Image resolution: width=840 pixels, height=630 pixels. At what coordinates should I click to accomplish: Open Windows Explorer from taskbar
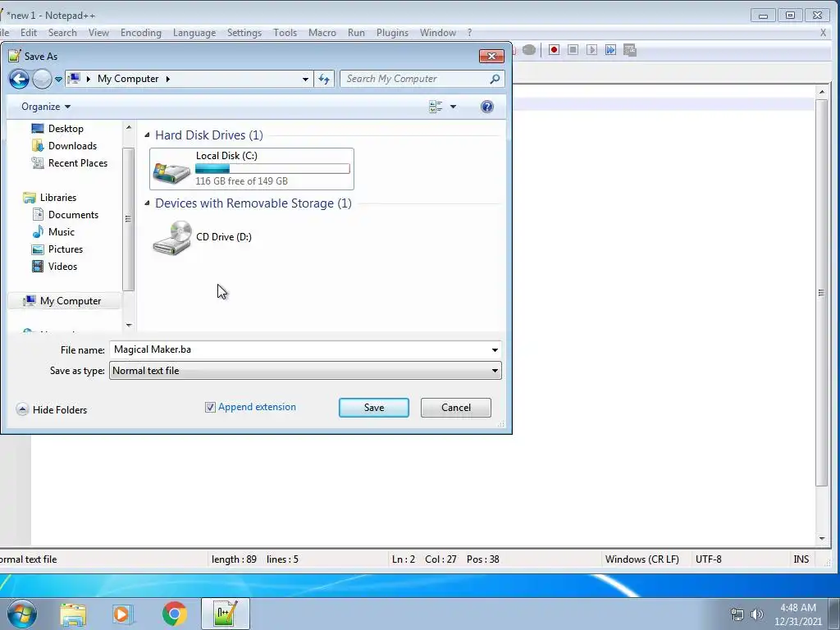[x=73, y=614]
